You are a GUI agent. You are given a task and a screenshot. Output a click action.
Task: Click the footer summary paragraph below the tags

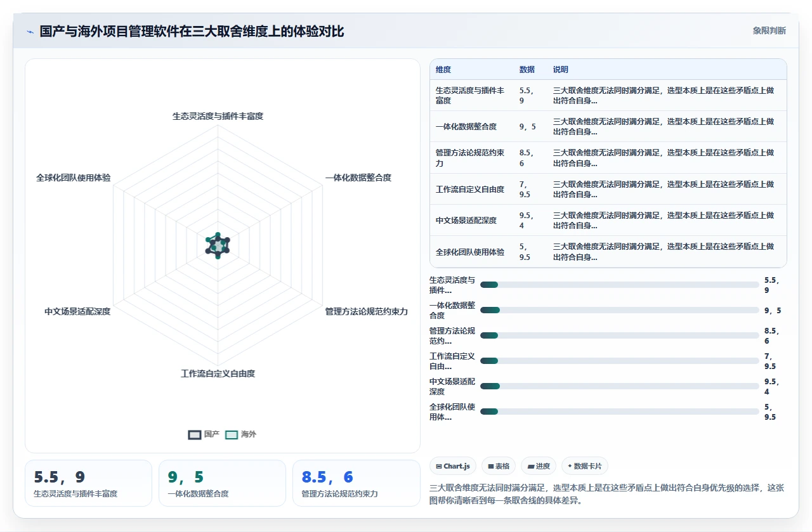pyautogui.click(x=607, y=494)
